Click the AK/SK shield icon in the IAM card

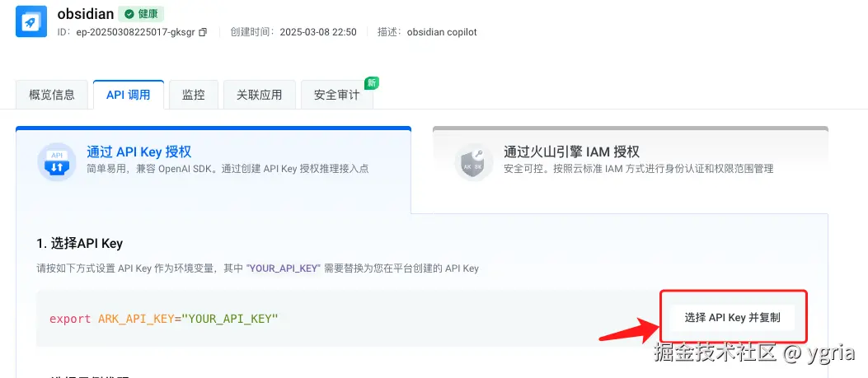[x=474, y=161]
